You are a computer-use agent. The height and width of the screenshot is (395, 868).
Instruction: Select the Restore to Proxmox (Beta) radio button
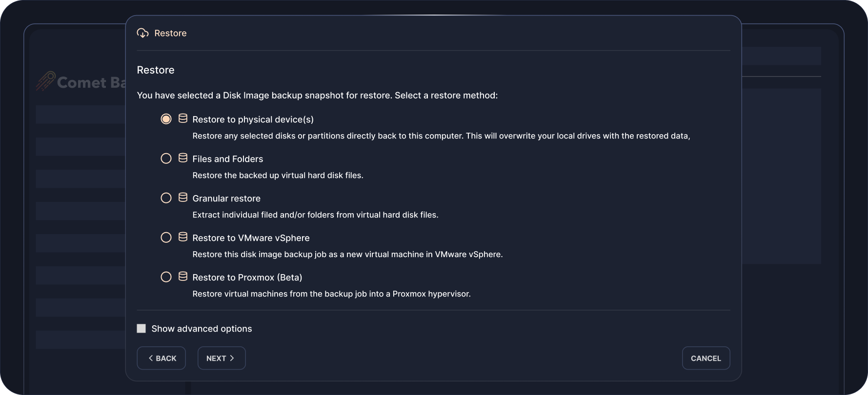pyautogui.click(x=166, y=277)
